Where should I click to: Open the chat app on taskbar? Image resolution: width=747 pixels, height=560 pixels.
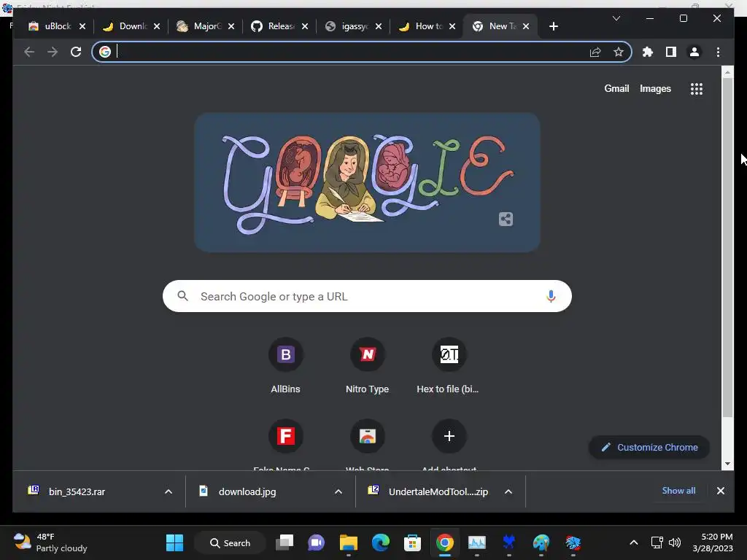point(317,542)
